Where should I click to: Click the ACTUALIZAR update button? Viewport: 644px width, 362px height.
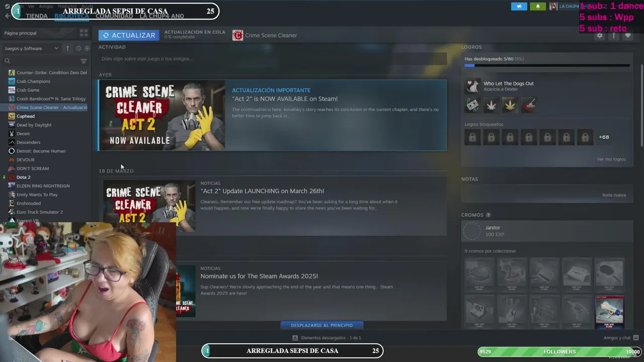[129, 35]
